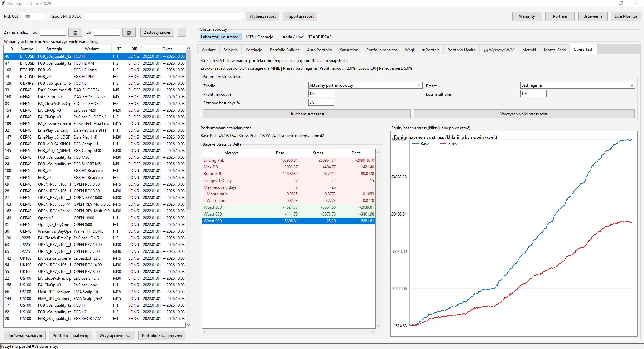Click the Warianty button in top bar
This screenshot has height=349, width=644.
click(x=527, y=16)
